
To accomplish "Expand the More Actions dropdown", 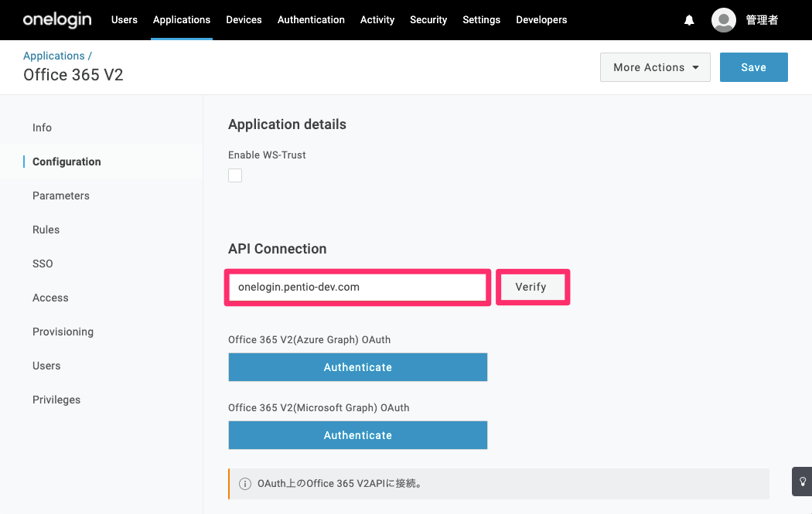I will pyautogui.click(x=655, y=67).
